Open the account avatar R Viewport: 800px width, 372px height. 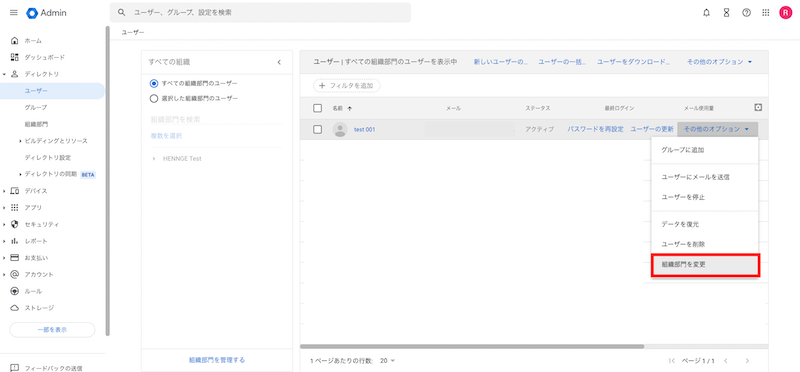coord(785,13)
